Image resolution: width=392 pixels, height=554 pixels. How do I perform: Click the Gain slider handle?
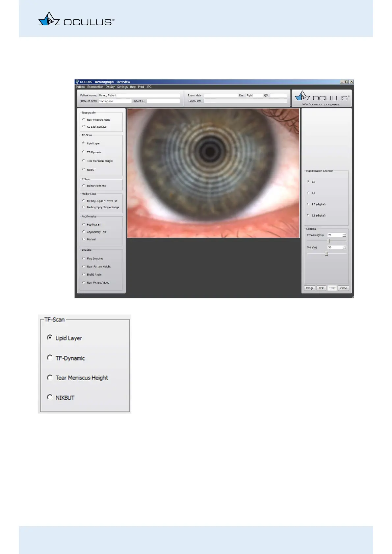click(x=327, y=253)
